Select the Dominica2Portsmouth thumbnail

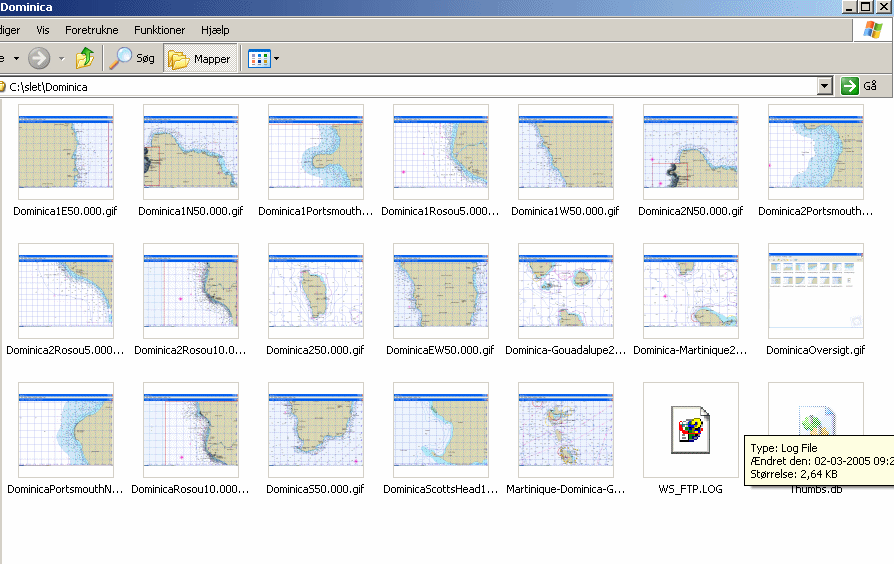(816, 152)
